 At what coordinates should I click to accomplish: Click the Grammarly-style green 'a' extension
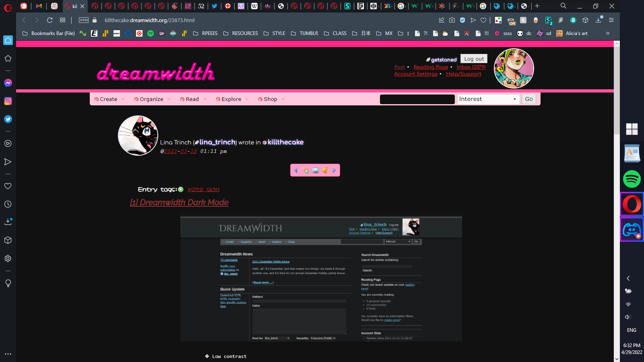[573, 20]
